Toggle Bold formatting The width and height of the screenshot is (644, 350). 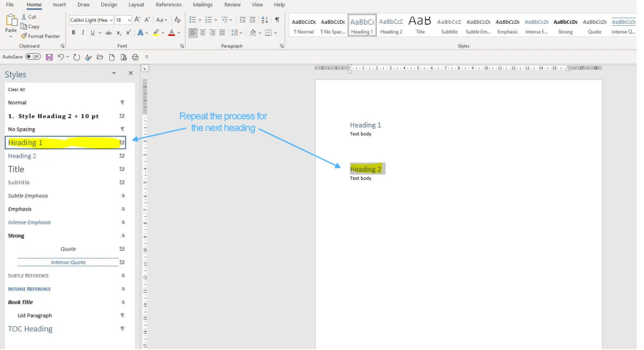[x=74, y=33]
